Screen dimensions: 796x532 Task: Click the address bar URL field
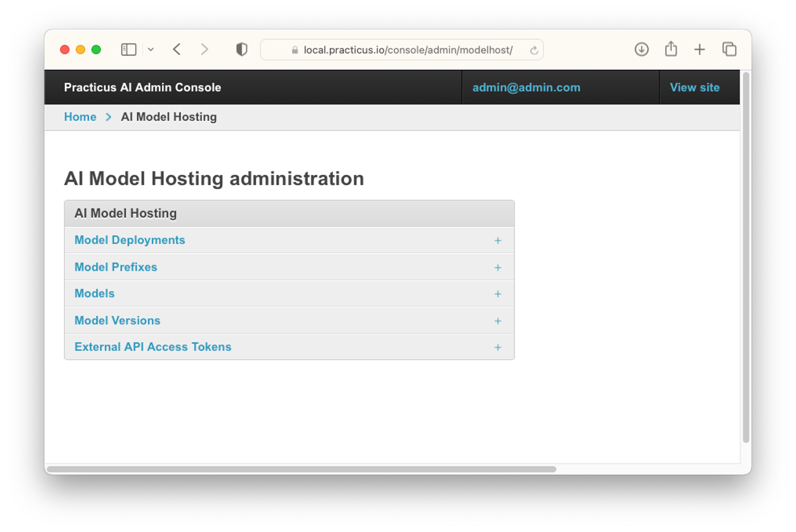pos(407,50)
